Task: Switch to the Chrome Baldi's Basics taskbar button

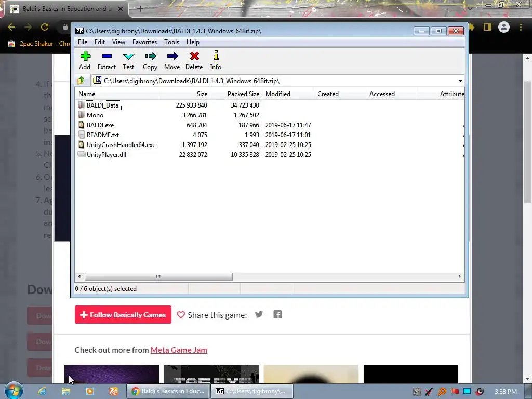Action: (168, 391)
